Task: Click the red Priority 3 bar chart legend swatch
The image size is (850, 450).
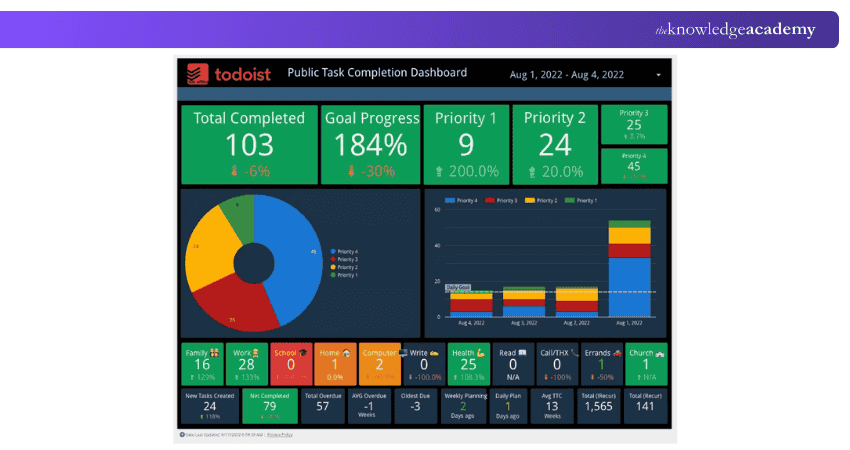Action: tap(490, 201)
